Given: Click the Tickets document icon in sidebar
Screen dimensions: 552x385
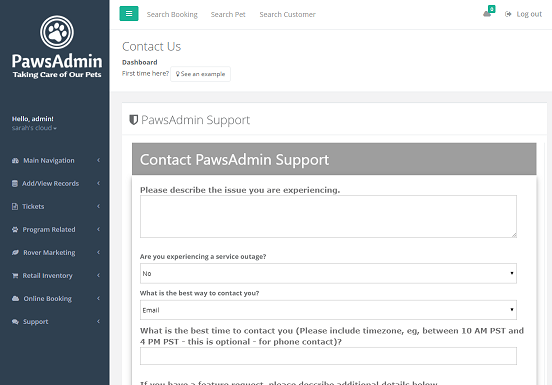Looking at the screenshot, I should point(15,207).
